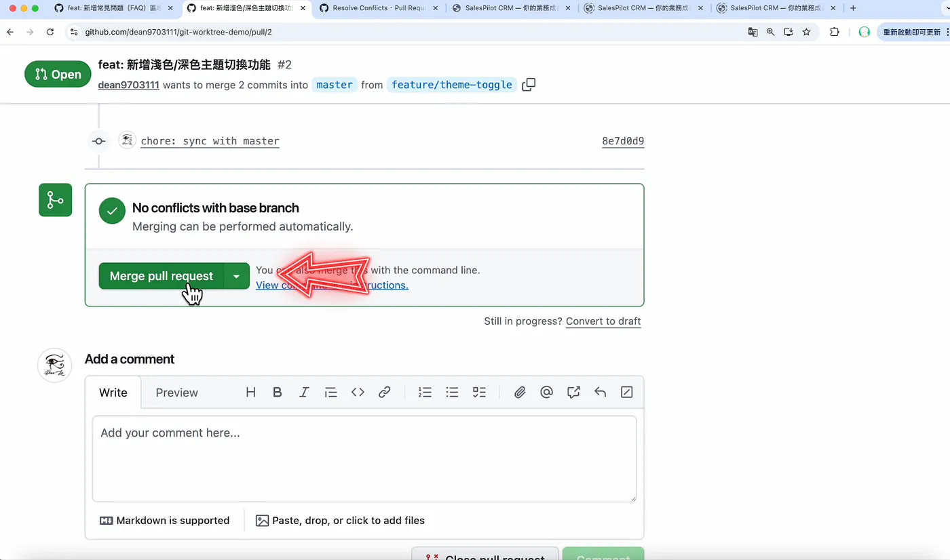
Task: Copy the feature/theme-toggle branch name icon
Action: pos(529,85)
